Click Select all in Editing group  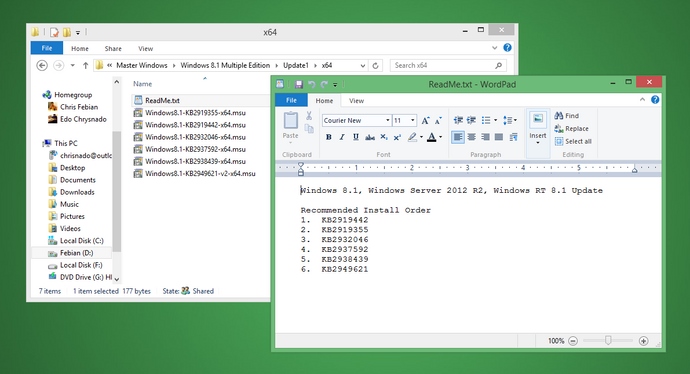point(573,141)
